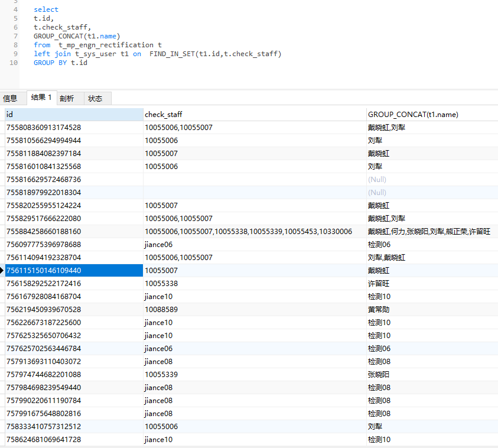498x448 pixels.
Task: Select id cell 757913693110403072
Action: (74, 362)
